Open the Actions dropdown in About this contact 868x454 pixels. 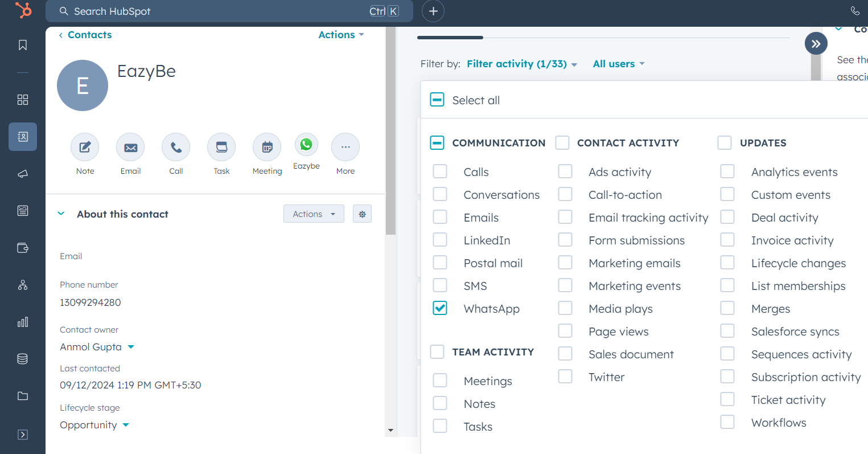tap(314, 214)
